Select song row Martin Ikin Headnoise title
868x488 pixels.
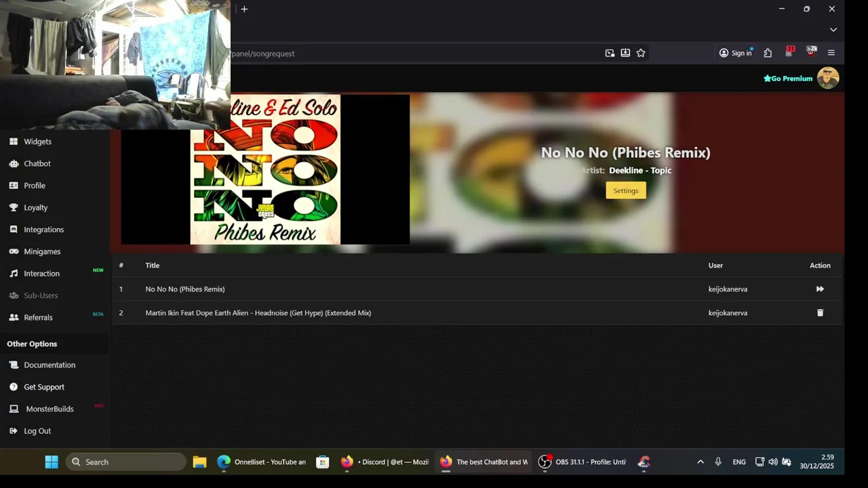pos(258,313)
